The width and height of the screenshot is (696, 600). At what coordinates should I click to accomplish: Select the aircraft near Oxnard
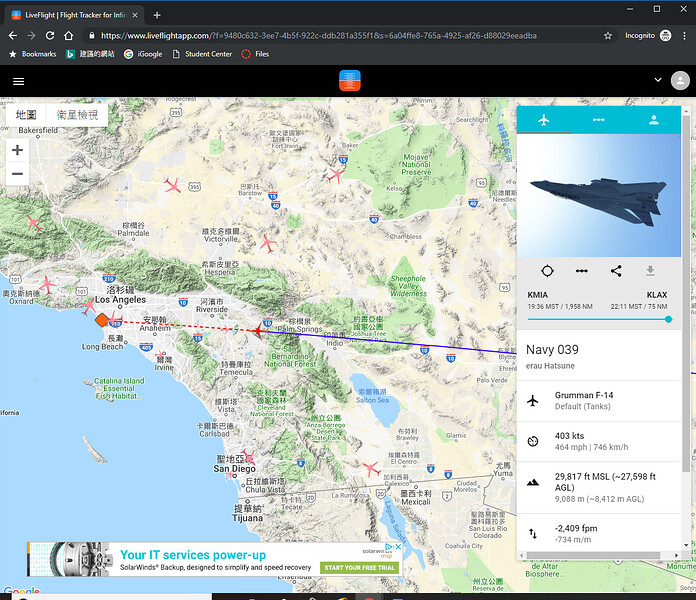click(47, 284)
